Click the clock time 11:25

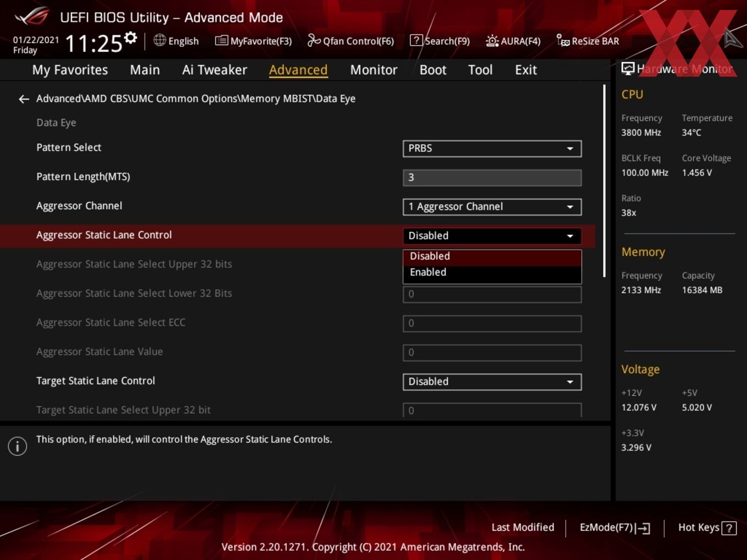[93, 43]
